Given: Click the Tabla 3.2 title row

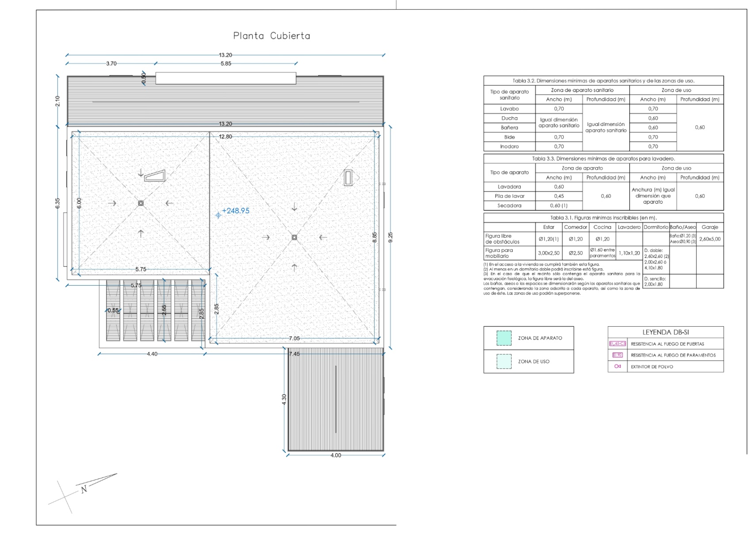Looking at the screenshot, I should [603, 81].
